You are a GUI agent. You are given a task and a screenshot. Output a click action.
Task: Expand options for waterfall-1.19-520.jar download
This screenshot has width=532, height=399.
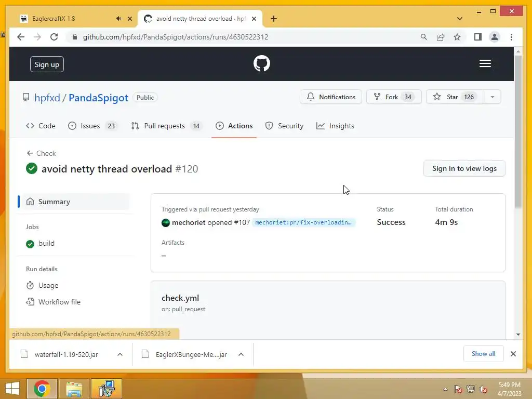click(x=120, y=354)
